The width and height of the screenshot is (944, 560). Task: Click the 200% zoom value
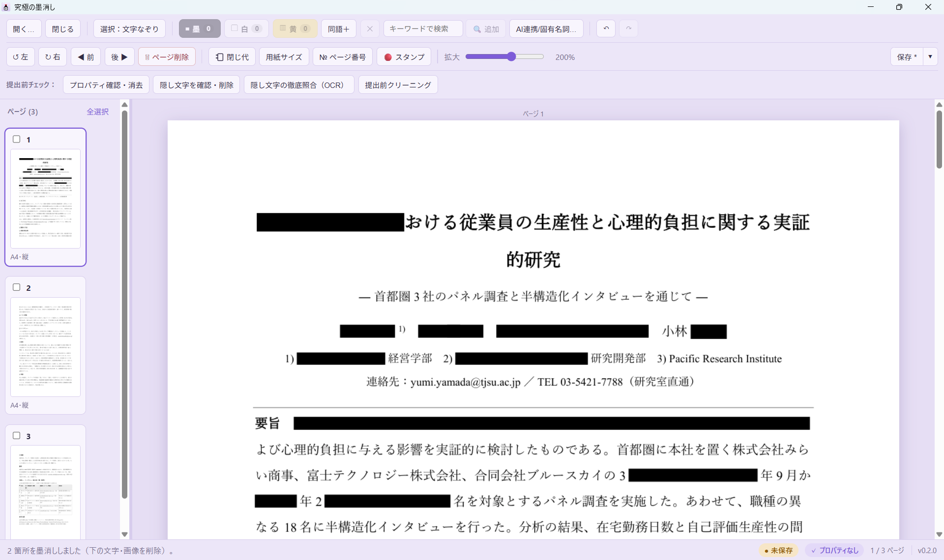[565, 57]
